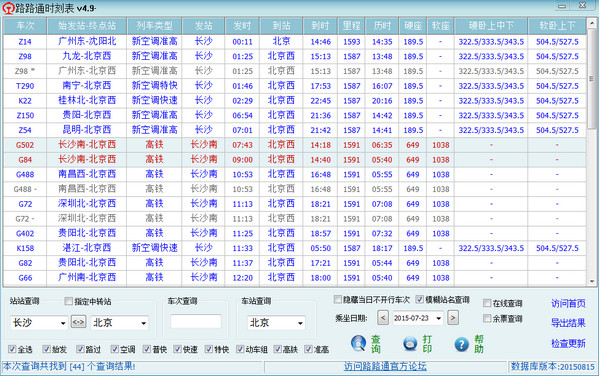Click 打印 button label

[427, 344]
